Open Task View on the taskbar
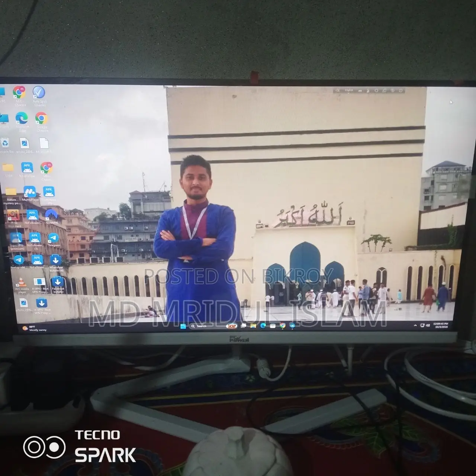The image size is (476, 476). coord(244,326)
